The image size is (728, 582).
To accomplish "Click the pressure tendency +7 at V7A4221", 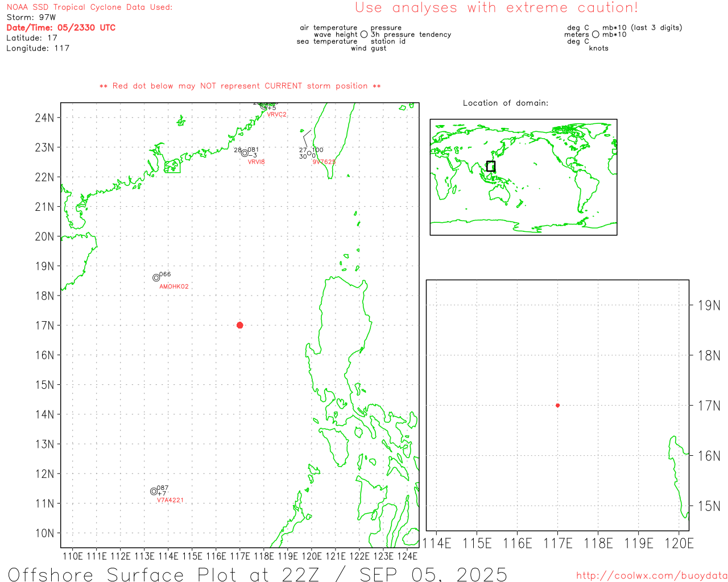I will click(x=162, y=494).
